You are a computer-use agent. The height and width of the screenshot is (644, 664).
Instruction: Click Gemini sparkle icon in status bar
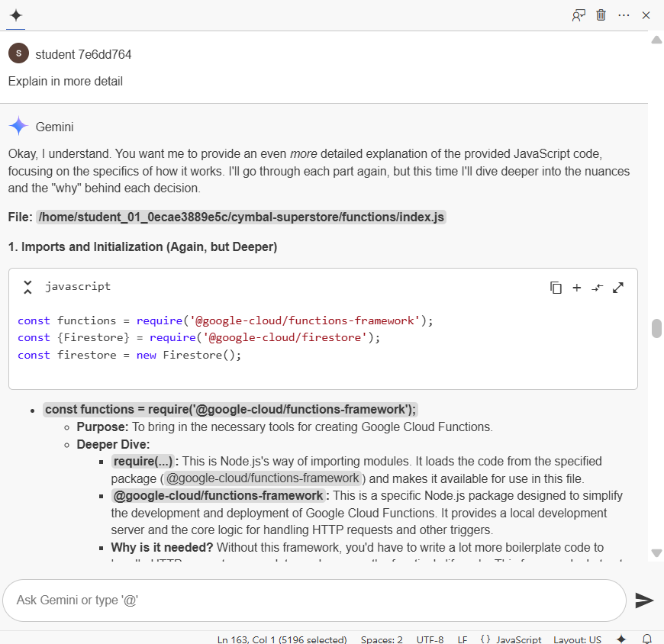click(x=621, y=639)
